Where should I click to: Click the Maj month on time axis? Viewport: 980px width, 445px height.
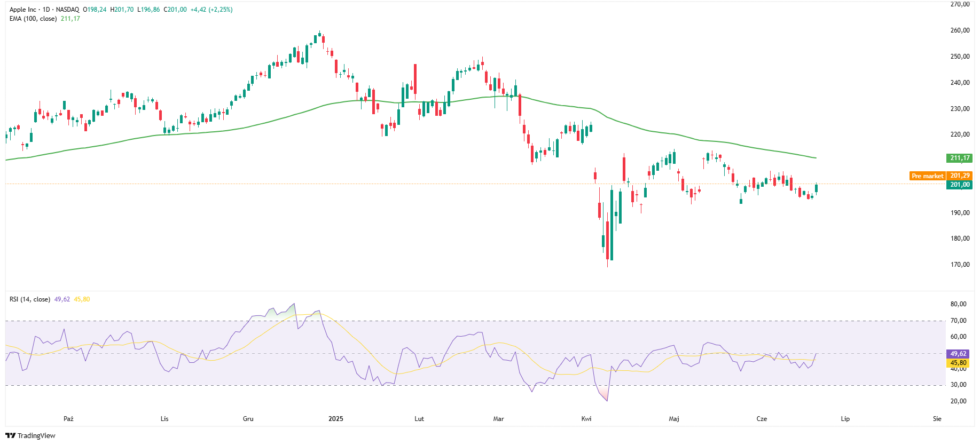(x=674, y=419)
